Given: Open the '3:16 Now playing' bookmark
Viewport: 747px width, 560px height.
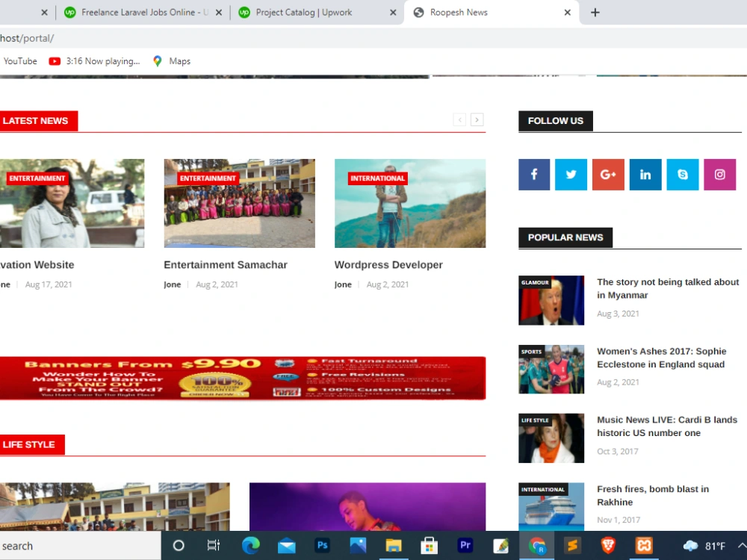Looking at the screenshot, I should pyautogui.click(x=94, y=61).
